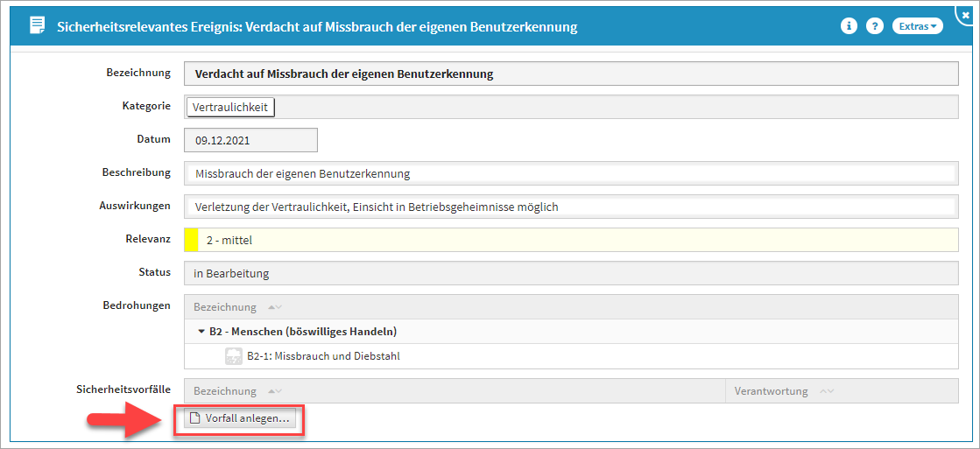
Task: Click the document icon in title bar
Action: [x=38, y=26]
